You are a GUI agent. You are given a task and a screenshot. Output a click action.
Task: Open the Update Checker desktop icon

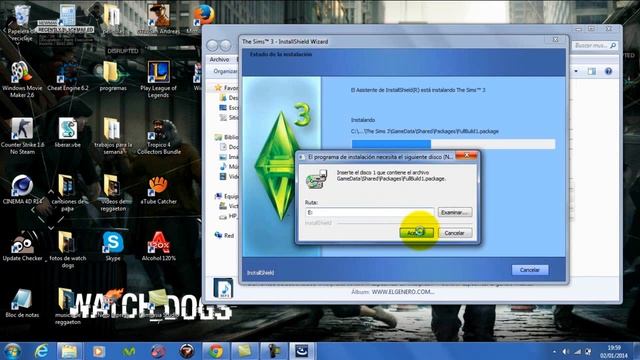point(22,247)
